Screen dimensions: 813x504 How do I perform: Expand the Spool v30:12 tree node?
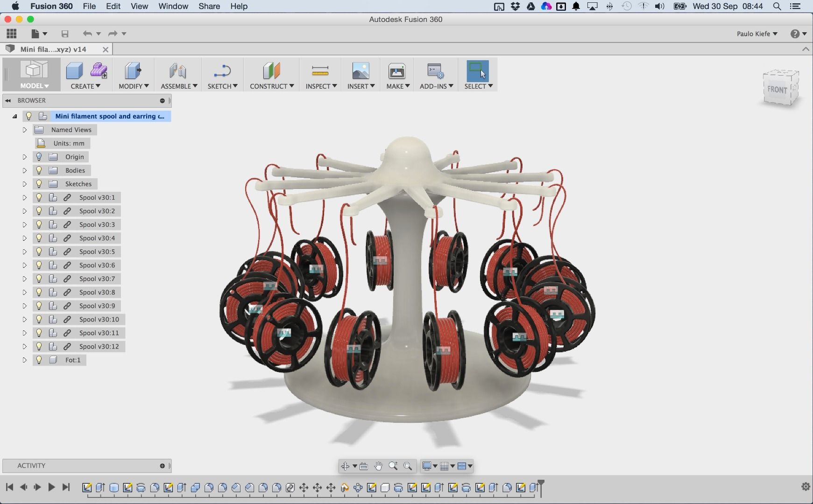point(25,346)
